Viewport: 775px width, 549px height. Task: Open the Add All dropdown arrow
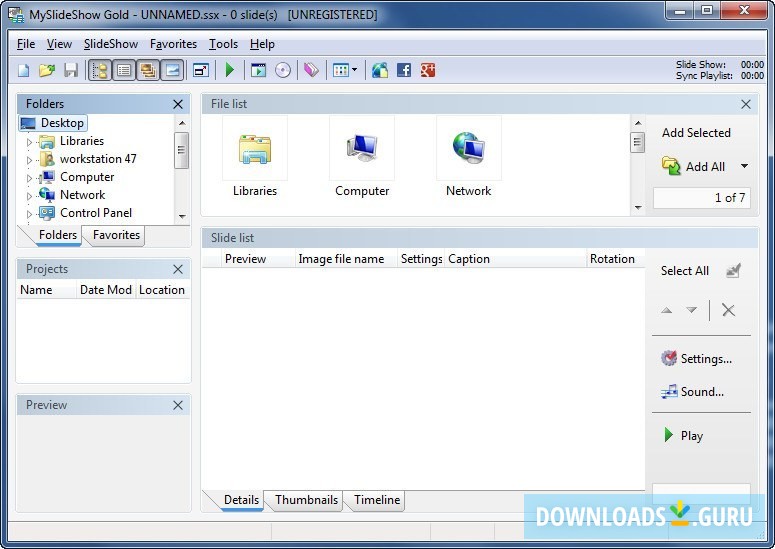[x=744, y=167]
